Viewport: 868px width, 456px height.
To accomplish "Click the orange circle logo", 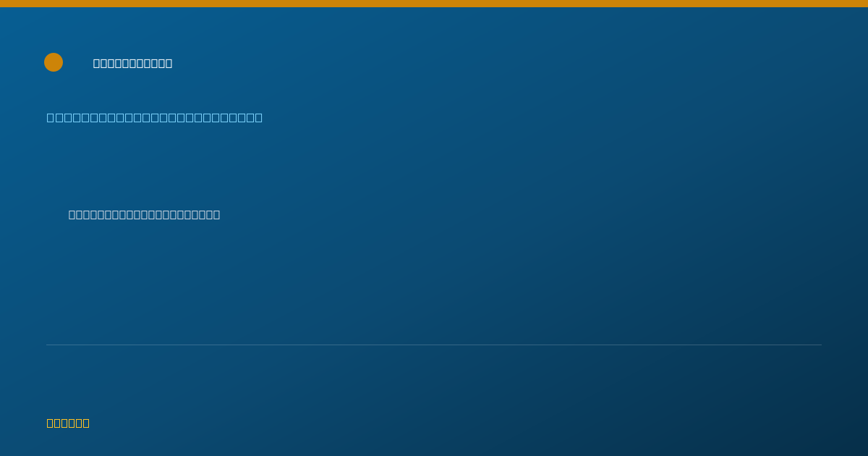I will [54, 62].
